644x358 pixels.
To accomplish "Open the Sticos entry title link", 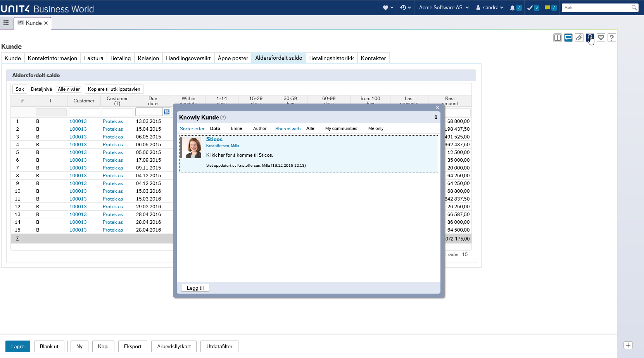I will click(x=214, y=139).
